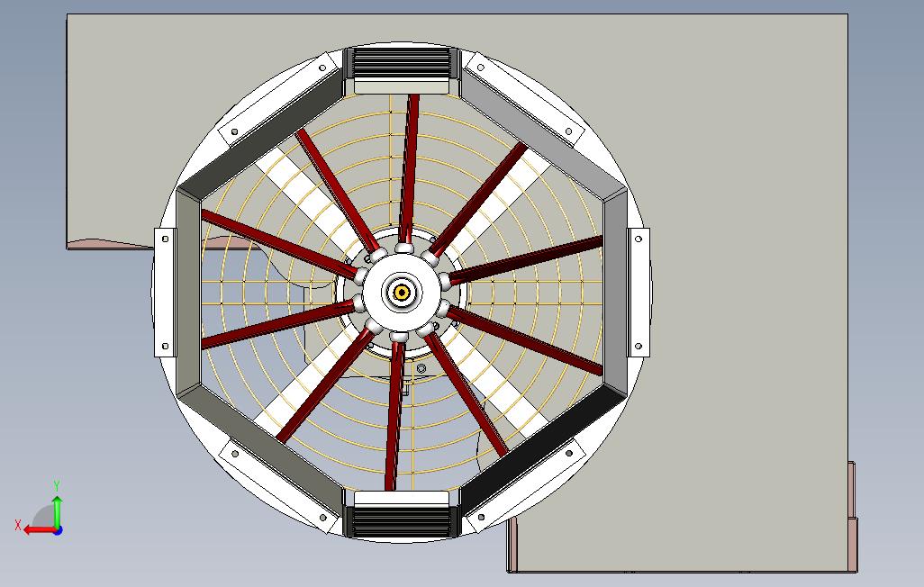This screenshot has height=587, width=924.
Task: Select the yellow shaft at the fan center
Action: (403, 293)
